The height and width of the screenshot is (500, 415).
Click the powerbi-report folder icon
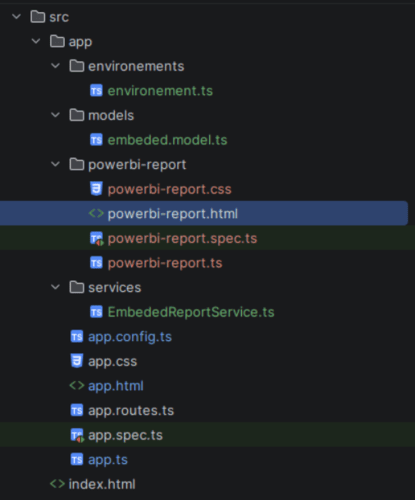tap(77, 164)
